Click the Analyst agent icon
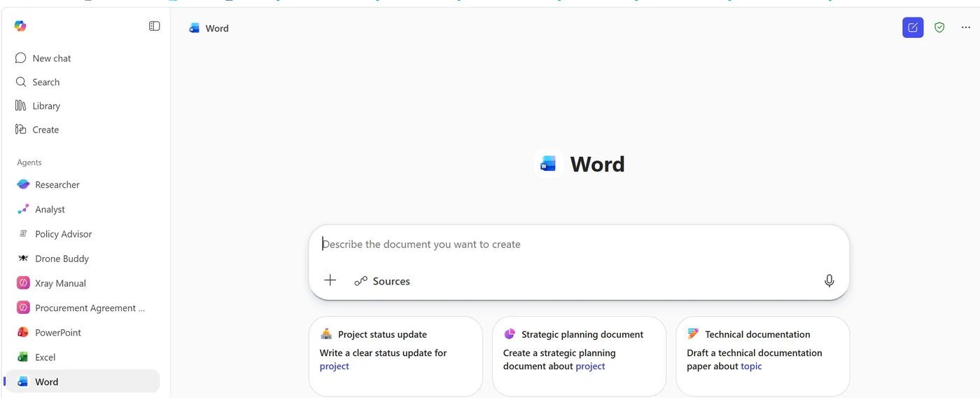Image resolution: width=980 pixels, height=398 pixels. (x=23, y=209)
